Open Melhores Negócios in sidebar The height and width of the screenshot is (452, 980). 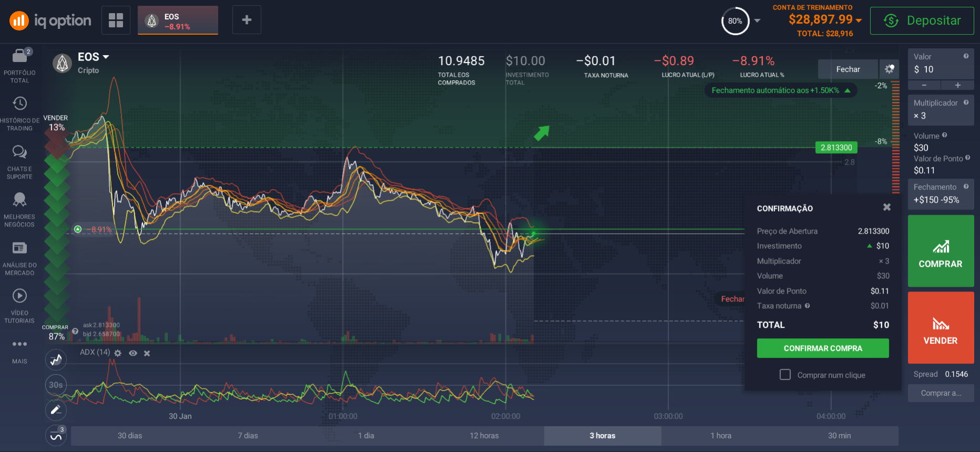pyautogui.click(x=19, y=210)
